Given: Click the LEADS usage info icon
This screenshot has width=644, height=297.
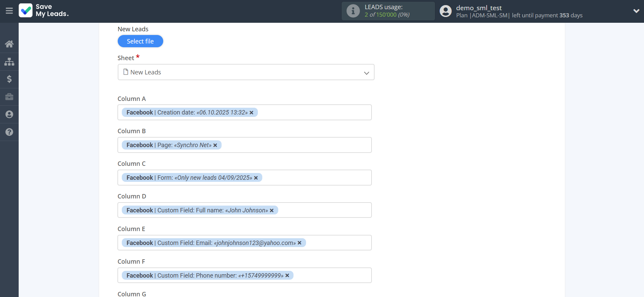Looking at the screenshot, I should click(x=353, y=11).
